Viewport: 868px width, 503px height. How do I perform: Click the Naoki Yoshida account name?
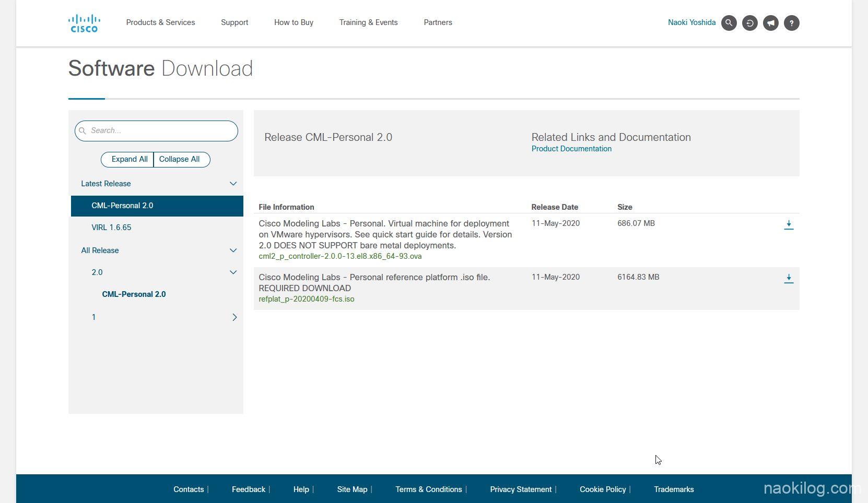tap(691, 22)
